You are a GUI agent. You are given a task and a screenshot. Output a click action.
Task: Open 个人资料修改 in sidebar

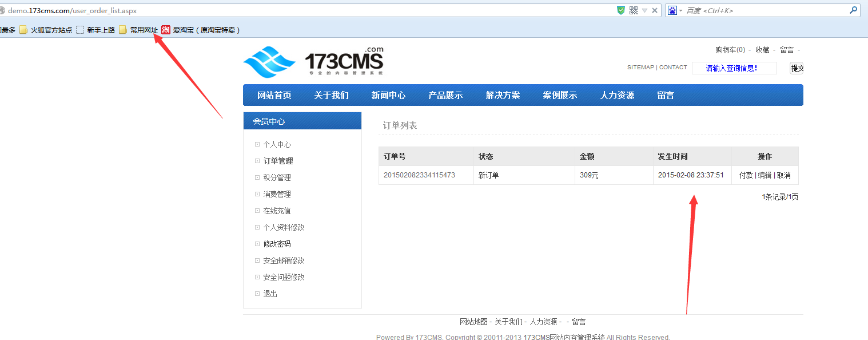coord(284,227)
